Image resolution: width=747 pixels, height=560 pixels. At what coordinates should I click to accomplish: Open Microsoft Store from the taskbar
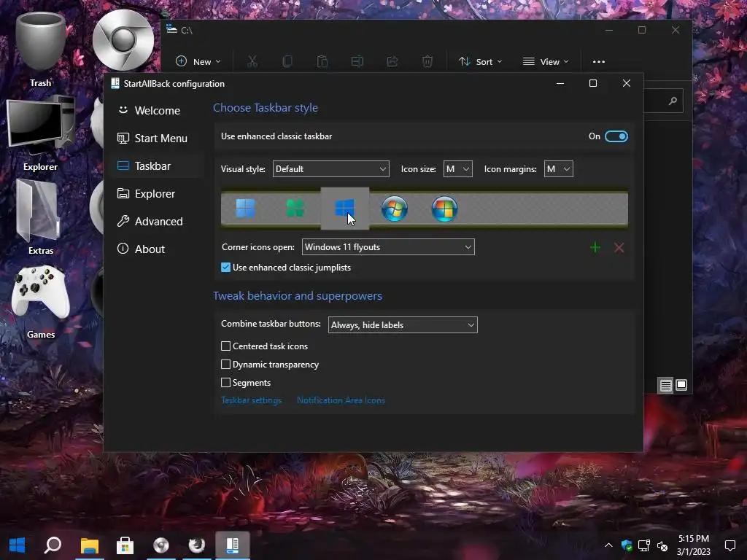(125, 545)
